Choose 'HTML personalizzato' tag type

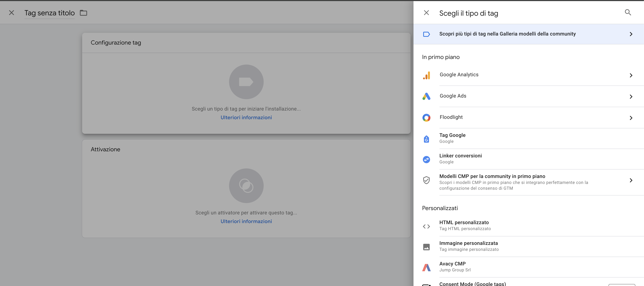[529, 226]
